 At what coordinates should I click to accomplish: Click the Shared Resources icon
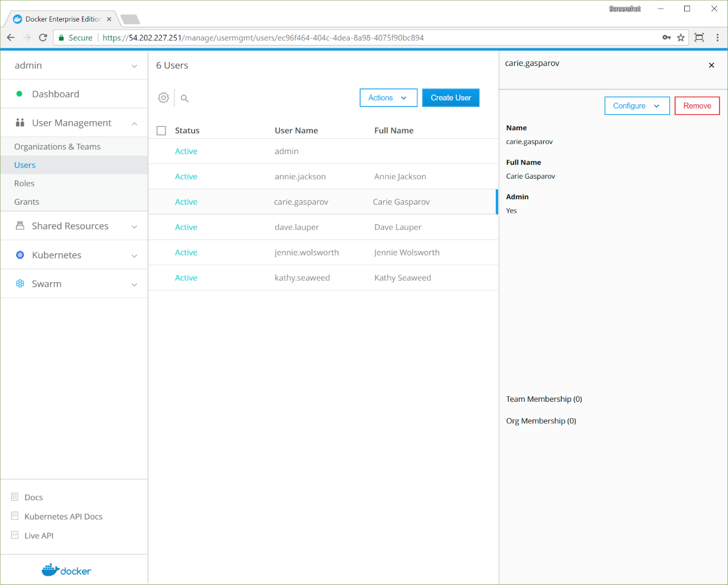point(20,226)
